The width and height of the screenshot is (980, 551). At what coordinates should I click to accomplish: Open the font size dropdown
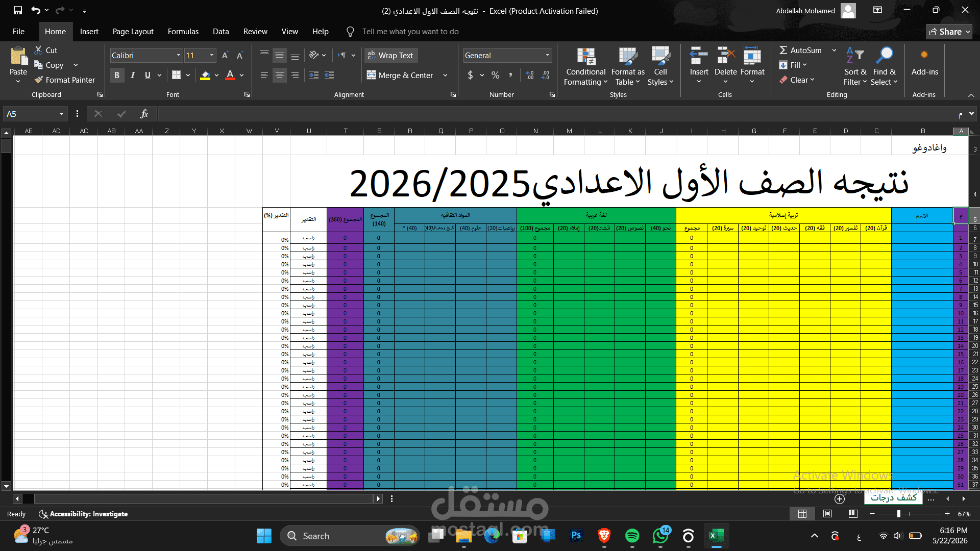point(212,55)
